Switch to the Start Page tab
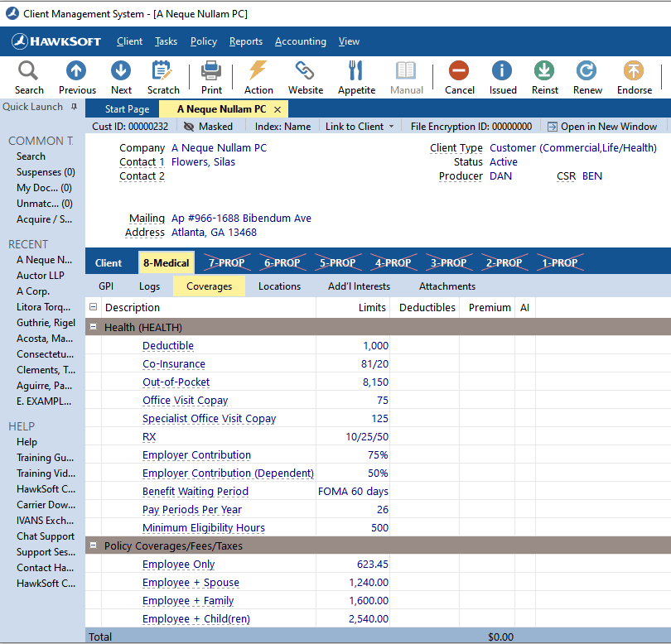 click(x=127, y=109)
